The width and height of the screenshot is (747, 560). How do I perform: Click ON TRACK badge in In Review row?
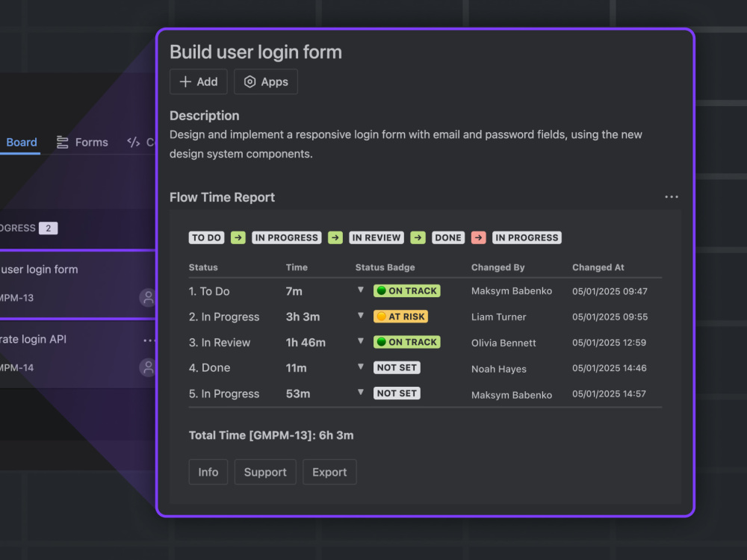[407, 342]
